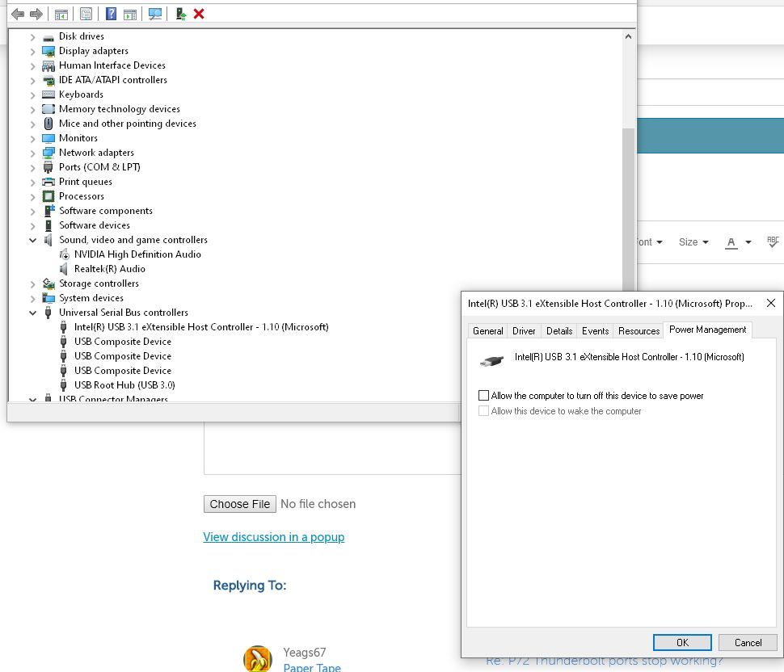784x672 pixels.
Task: Go back with the toolbar Back arrow
Action: click(x=18, y=14)
